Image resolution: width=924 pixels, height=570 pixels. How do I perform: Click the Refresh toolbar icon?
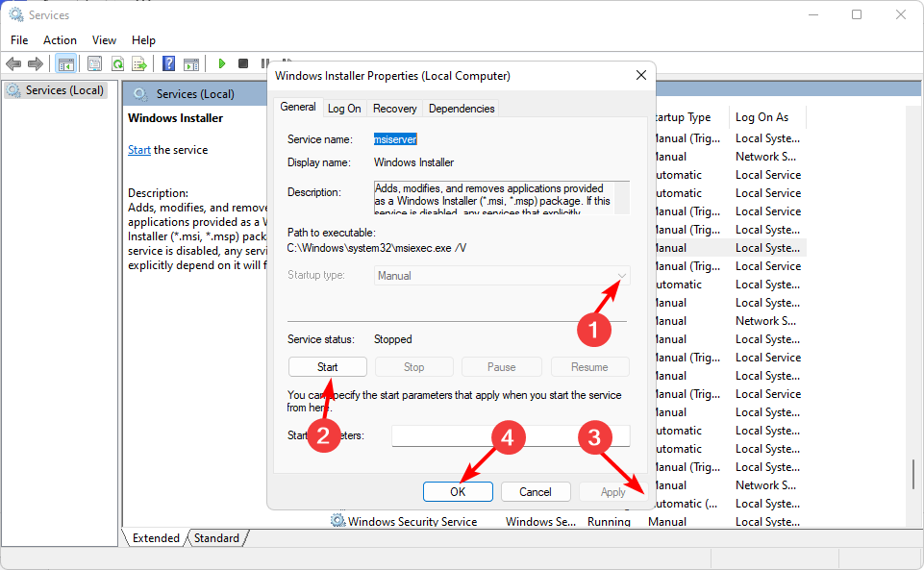pyautogui.click(x=117, y=63)
